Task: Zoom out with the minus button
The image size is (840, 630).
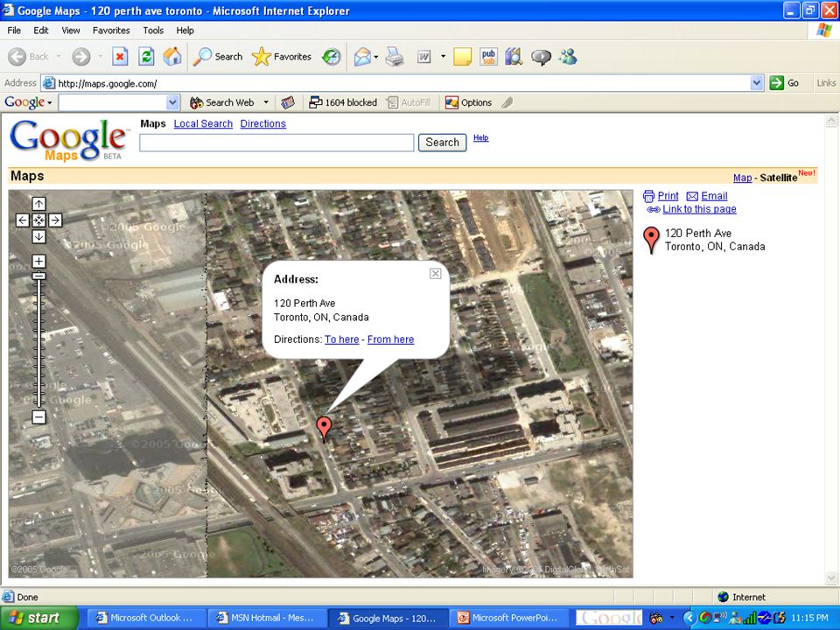Action: [38, 416]
